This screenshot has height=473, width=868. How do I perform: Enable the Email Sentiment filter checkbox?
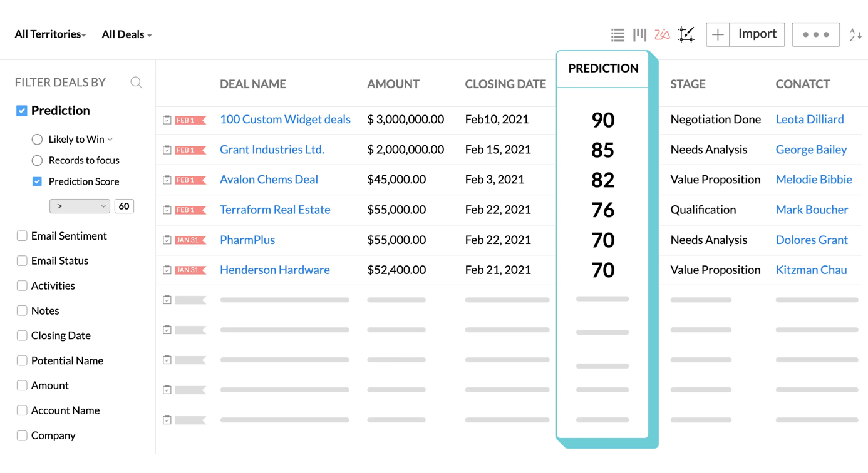(x=22, y=236)
